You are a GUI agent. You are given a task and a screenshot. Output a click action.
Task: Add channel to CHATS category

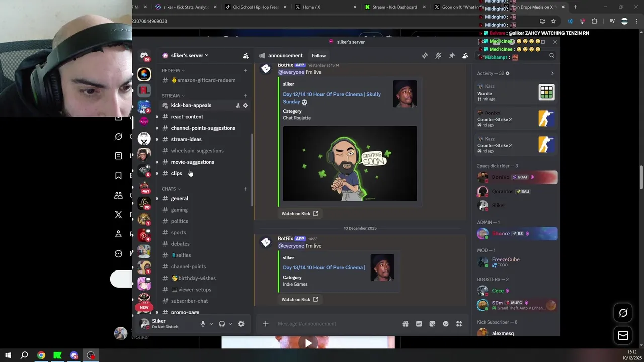pos(245,189)
